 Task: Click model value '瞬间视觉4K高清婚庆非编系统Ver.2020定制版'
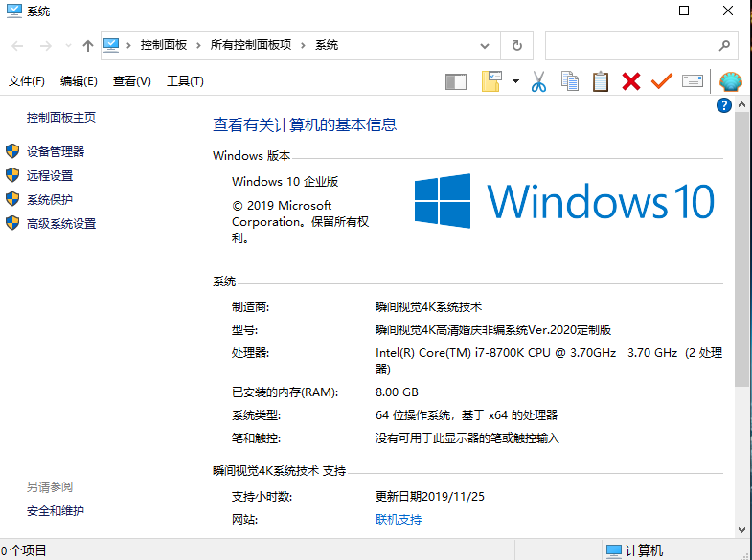[493, 330]
